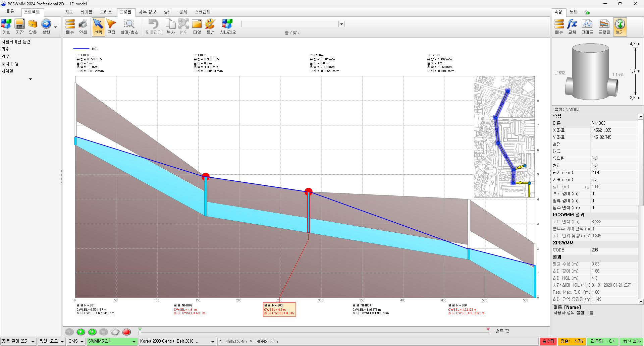Click the 최신 결과 status button

pos(632,341)
